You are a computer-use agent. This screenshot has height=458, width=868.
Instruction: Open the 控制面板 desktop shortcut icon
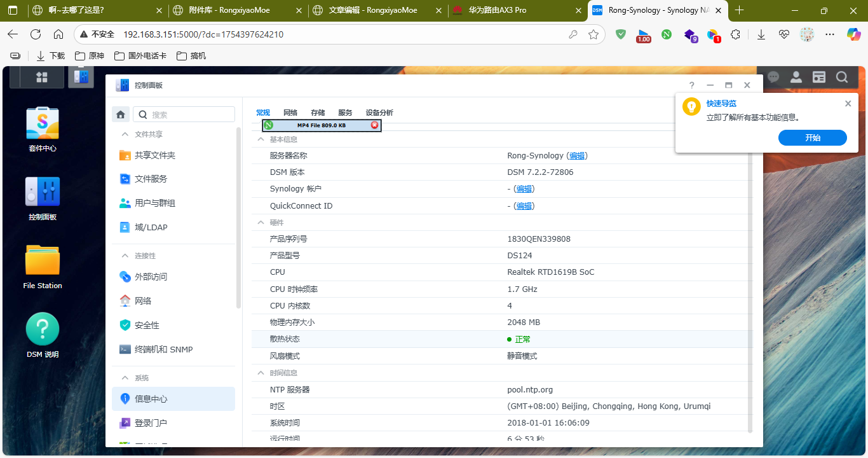coord(43,191)
